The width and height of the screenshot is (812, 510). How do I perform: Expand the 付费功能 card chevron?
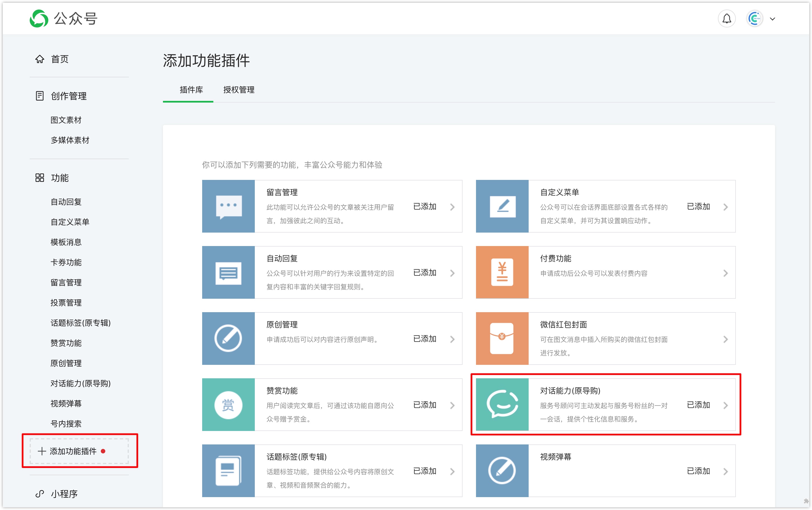(726, 273)
